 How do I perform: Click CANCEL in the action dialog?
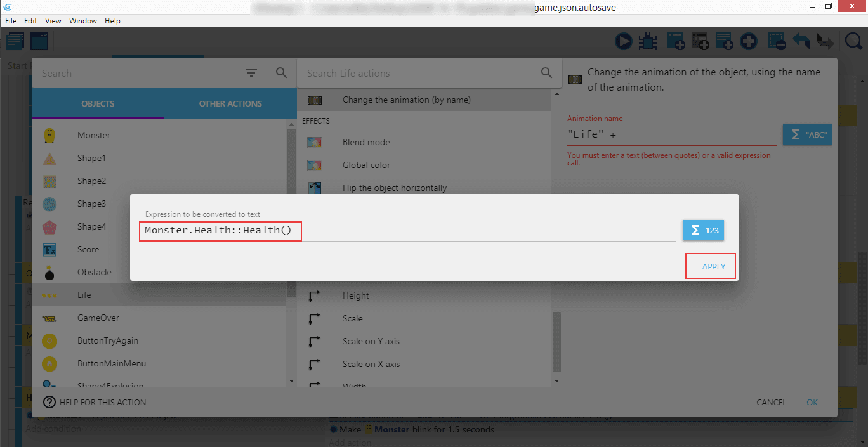point(771,402)
